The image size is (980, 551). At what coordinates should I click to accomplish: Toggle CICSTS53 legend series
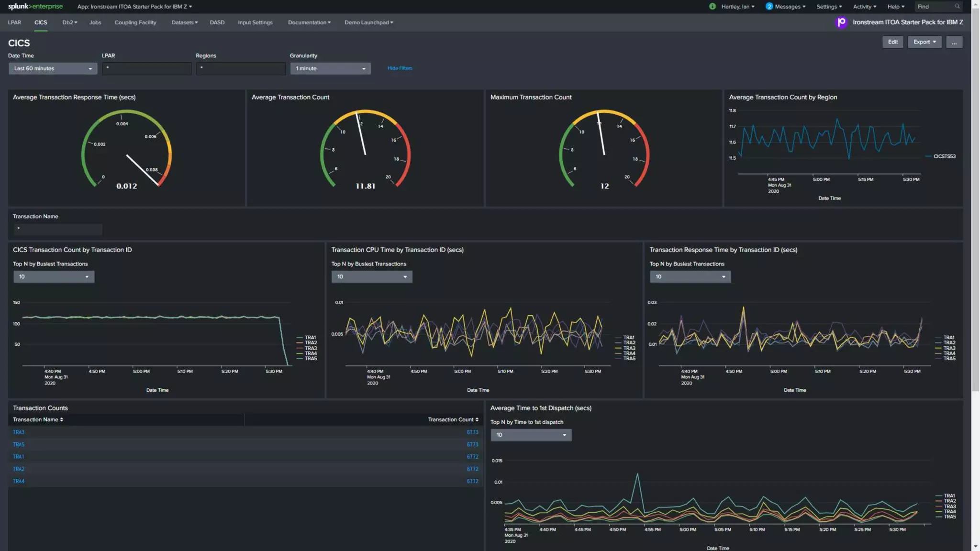coord(944,156)
